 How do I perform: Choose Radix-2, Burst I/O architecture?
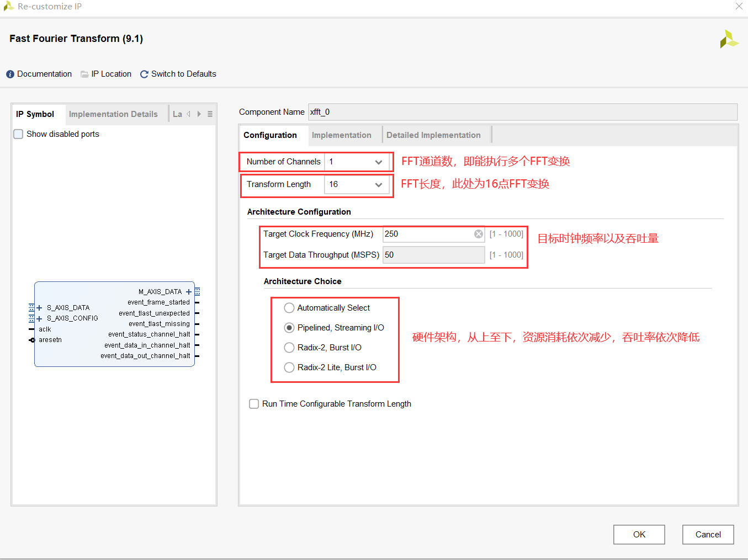(289, 348)
